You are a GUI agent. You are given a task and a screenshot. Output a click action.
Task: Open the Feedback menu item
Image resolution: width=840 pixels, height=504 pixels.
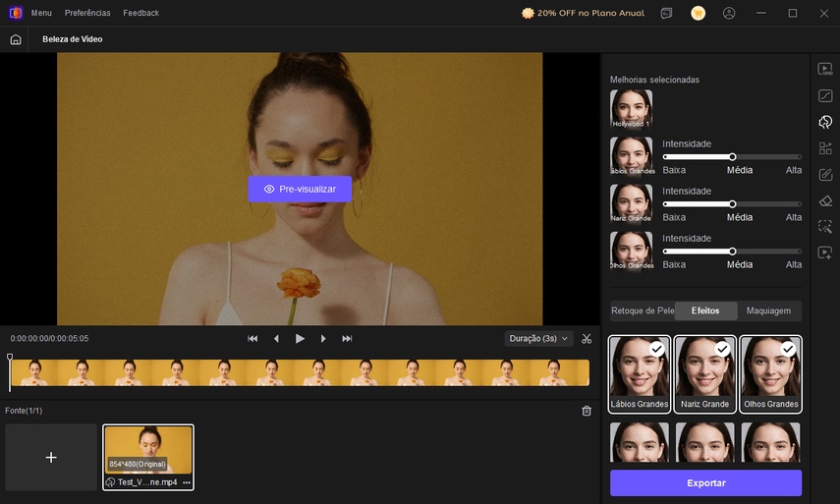coord(140,13)
